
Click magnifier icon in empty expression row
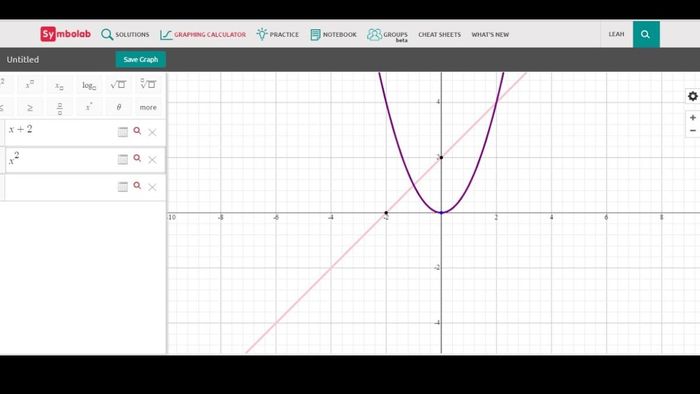pos(138,186)
